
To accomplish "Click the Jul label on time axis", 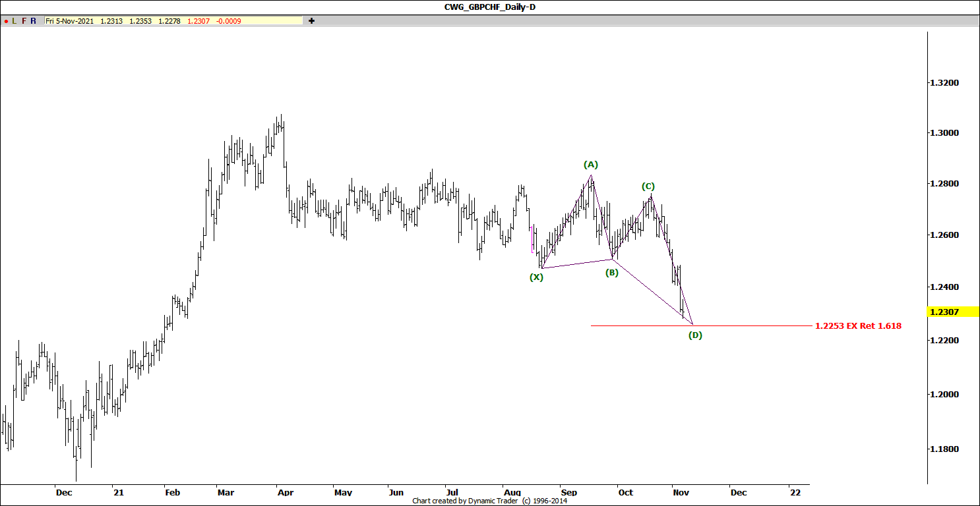I will click(x=452, y=492).
